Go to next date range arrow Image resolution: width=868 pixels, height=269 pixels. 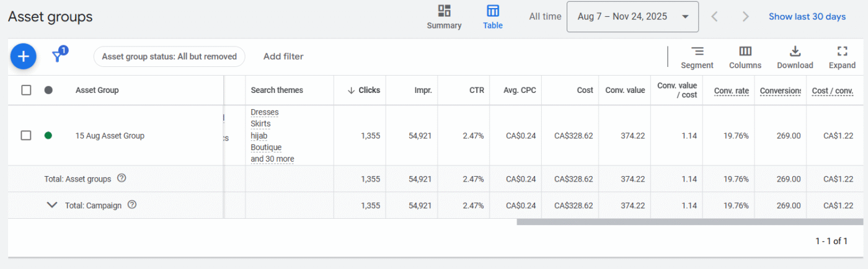click(x=745, y=17)
